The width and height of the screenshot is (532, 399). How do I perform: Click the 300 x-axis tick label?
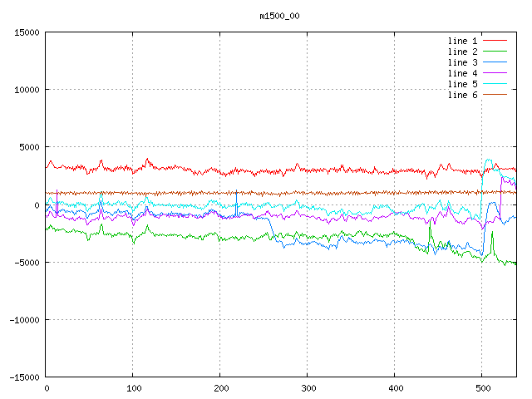[x=307, y=388]
